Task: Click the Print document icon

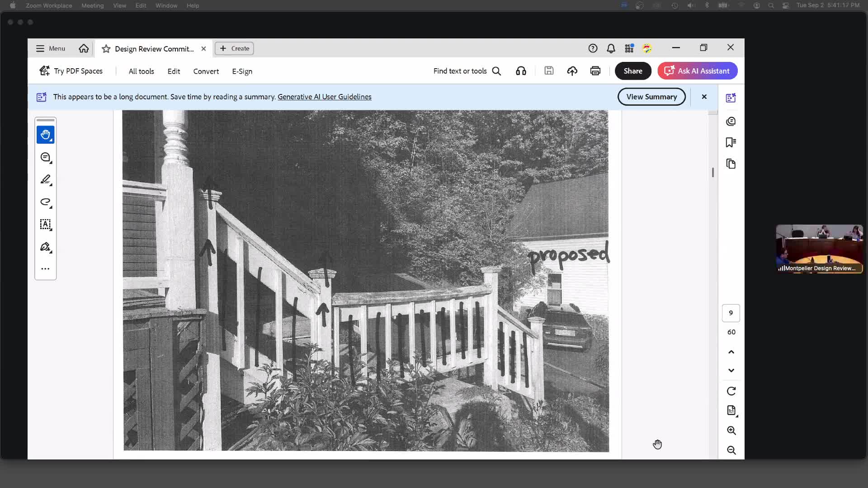Action: [595, 71]
